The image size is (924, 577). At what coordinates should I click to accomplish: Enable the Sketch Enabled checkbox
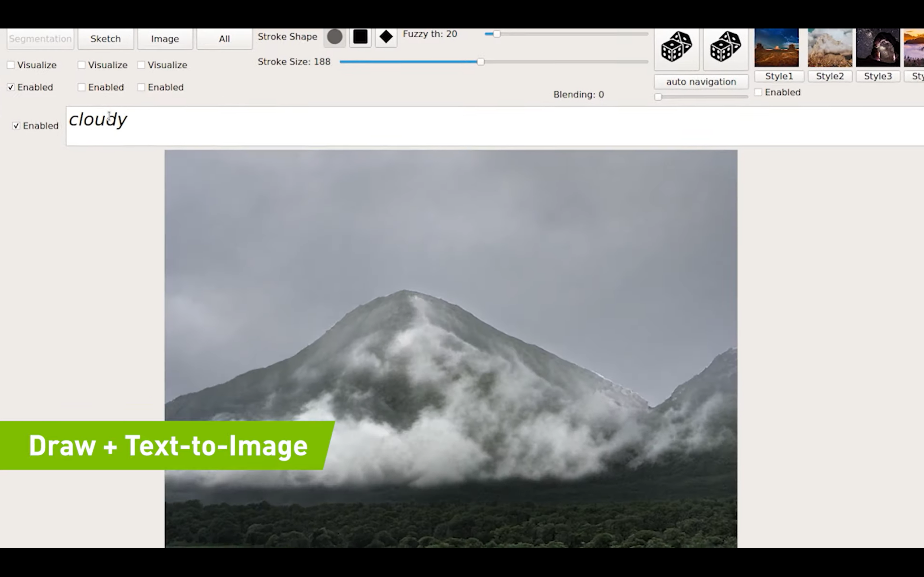pyautogui.click(x=81, y=87)
